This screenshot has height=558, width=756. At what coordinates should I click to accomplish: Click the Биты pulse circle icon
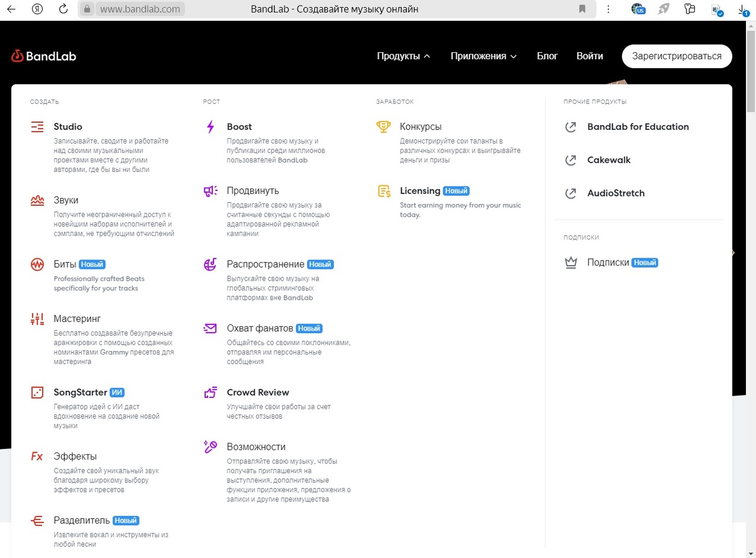click(37, 265)
